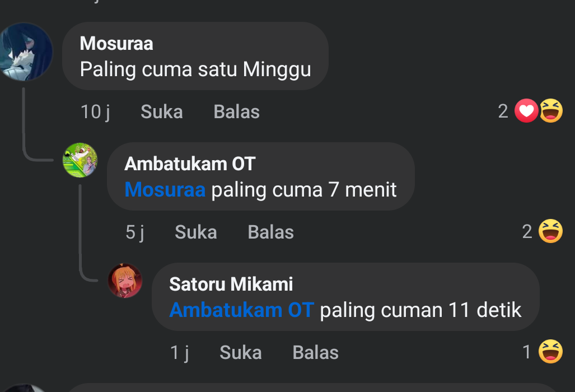Open Satoru Mikami's anime profile avatar
575x392 pixels.
point(125,281)
